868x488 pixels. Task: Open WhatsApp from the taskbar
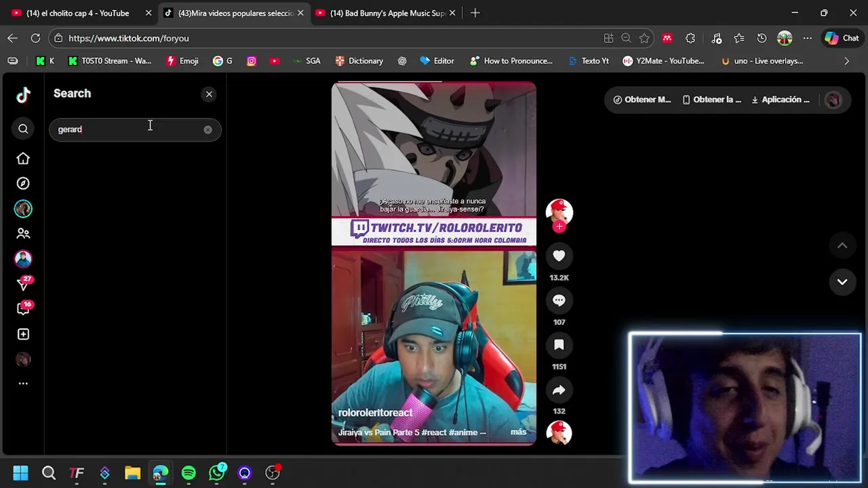(217, 472)
